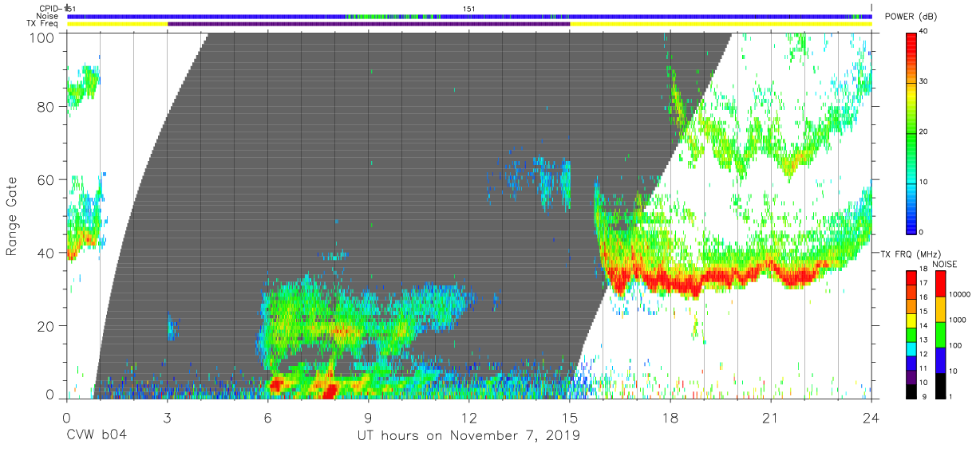Click the '30' tick on POWER colorbar
This screenshot has width=980, height=452.
(924, 82)
